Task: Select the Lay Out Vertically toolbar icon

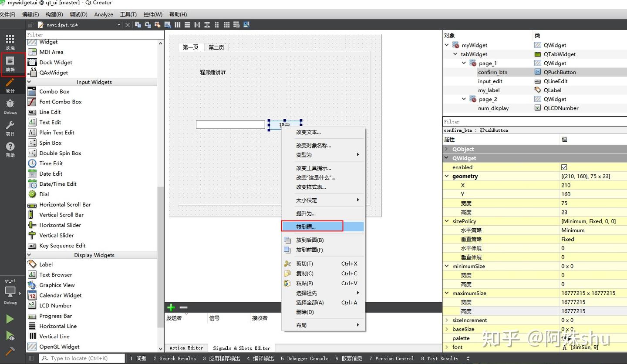Action: (x=187, y=25)
